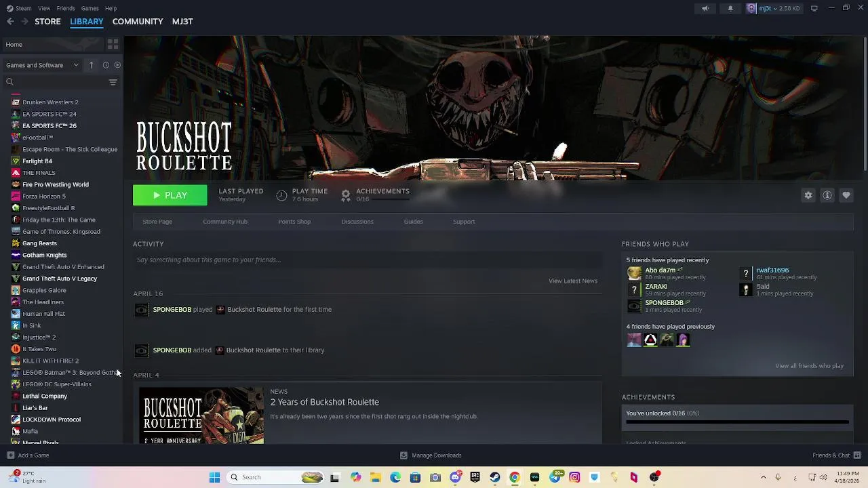Viewport: 868px width, 488px height.
Task: Open Google Chrome from the taskbar
Action: (x=515, y=477)
